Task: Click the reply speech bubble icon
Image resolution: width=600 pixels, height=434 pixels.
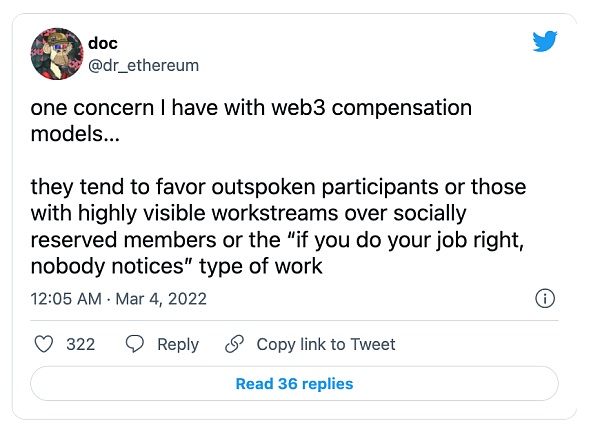Action: (135, 344)
